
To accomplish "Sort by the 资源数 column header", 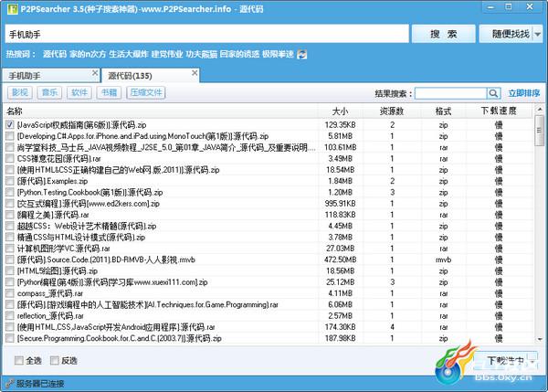I will (x=392, y=111).
